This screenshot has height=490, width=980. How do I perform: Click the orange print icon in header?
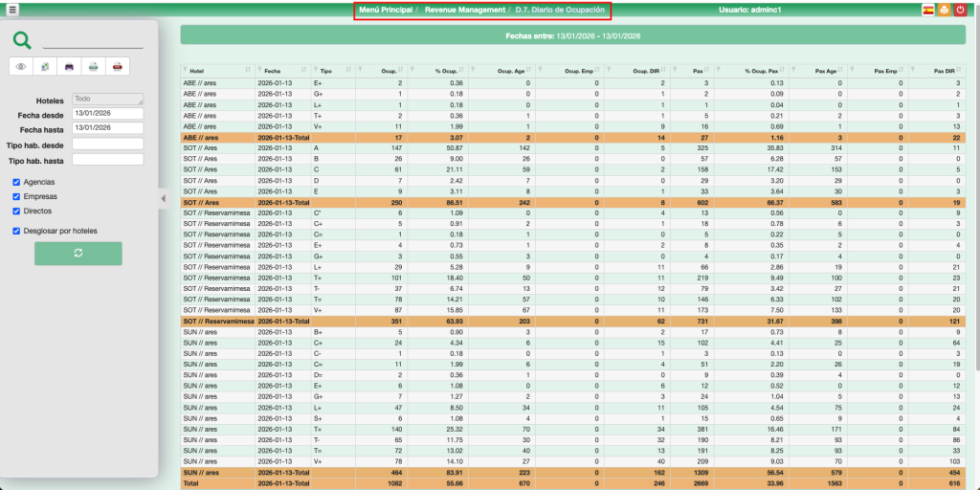(944, 10)
